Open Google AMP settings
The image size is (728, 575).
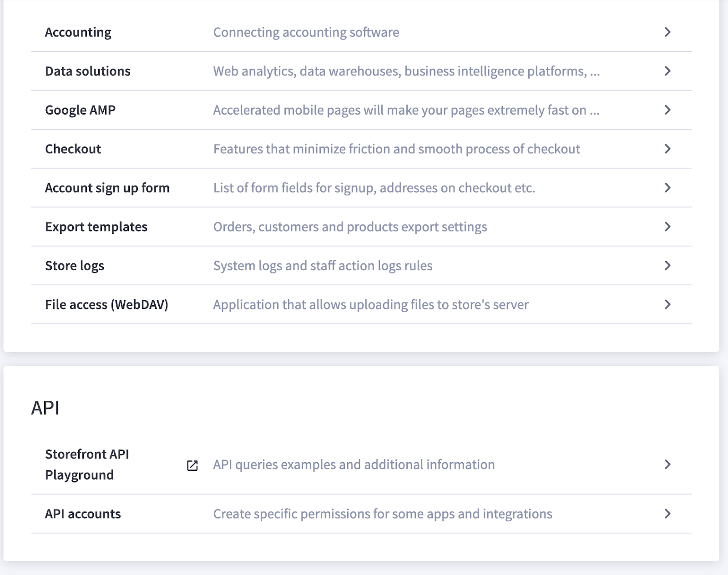(x=81, y=110)
